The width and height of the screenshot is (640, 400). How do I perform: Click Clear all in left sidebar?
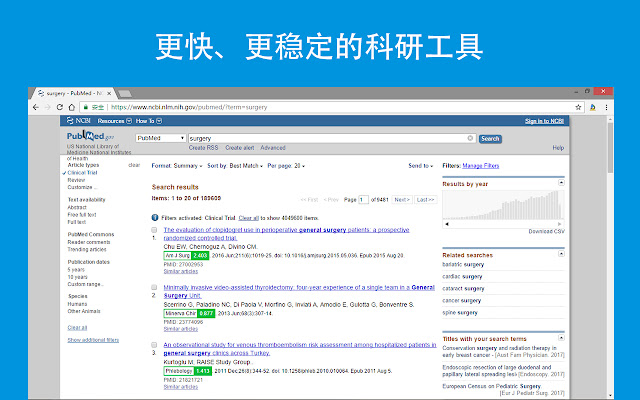click(x=77, y=327)
